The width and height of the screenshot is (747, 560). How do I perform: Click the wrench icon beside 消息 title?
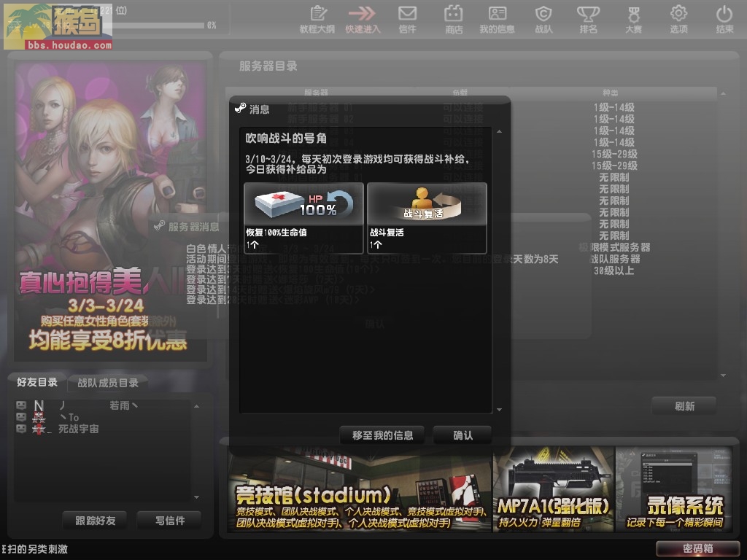point(240,109)
